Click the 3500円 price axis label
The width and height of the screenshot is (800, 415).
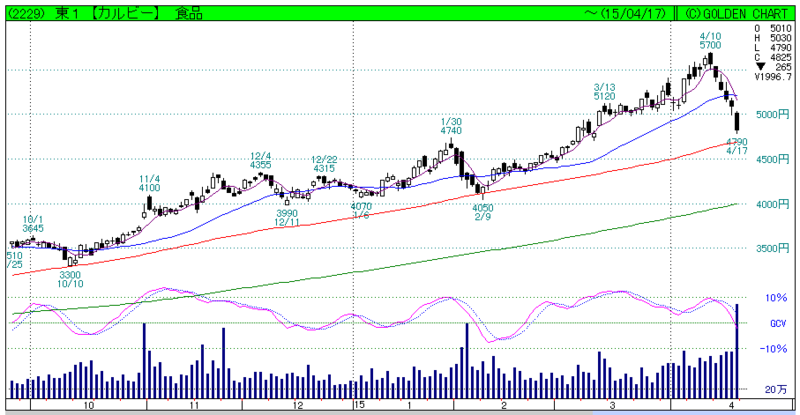click(x=772, y=249)
